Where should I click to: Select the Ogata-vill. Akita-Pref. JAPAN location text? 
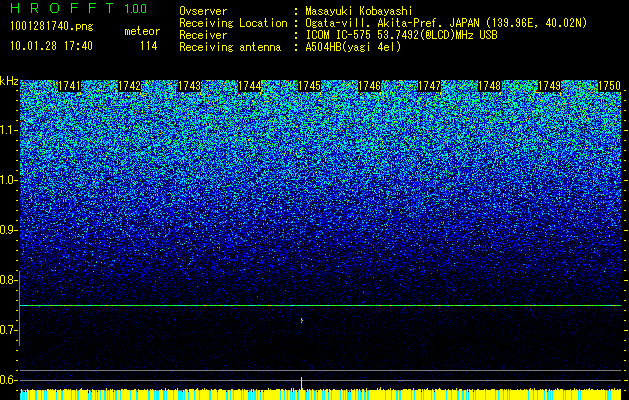pos(446,23)
